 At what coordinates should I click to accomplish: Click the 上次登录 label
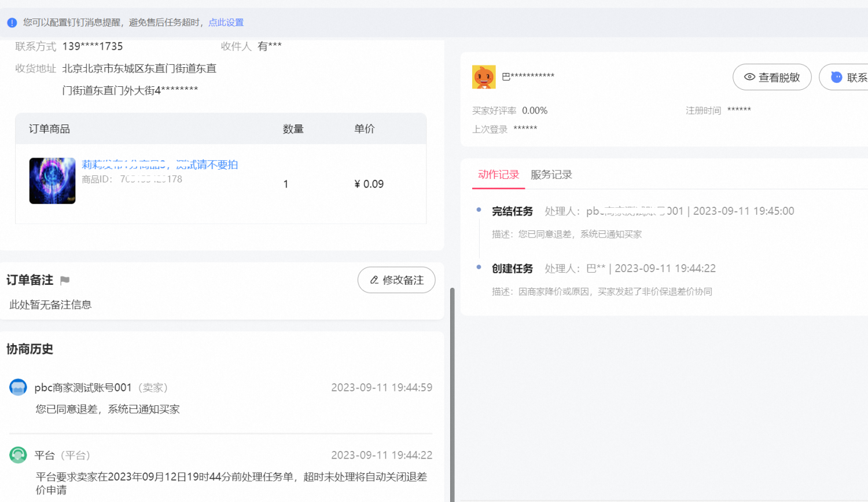pos(490,129)
